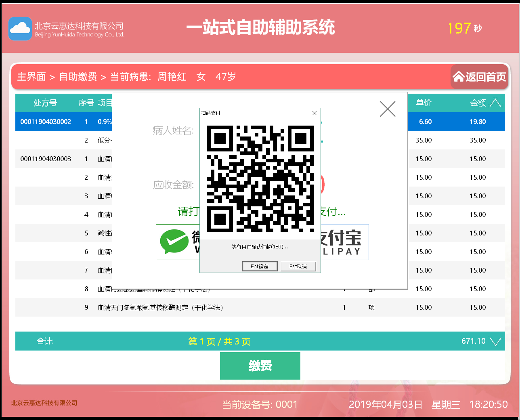The height and width of the screenshot is (420, 520).
Task: Close the large payment popup with X
Action: click(x=388, y=109)
